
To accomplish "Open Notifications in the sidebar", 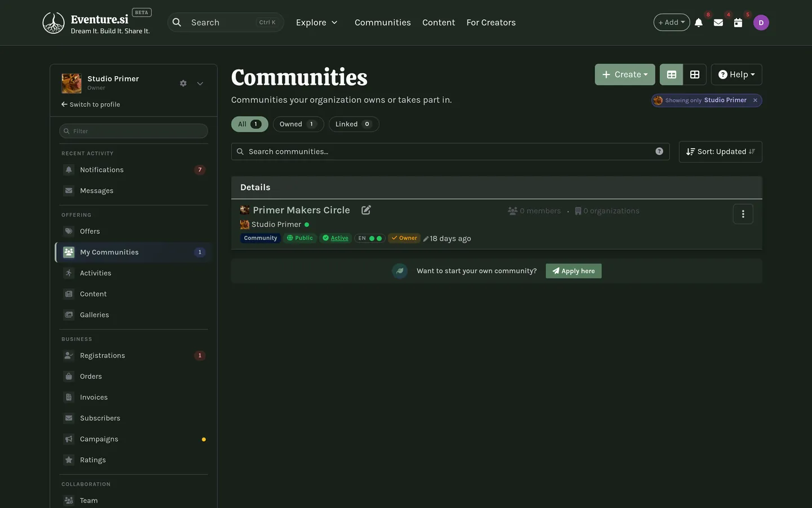I will tap(134, 170).
